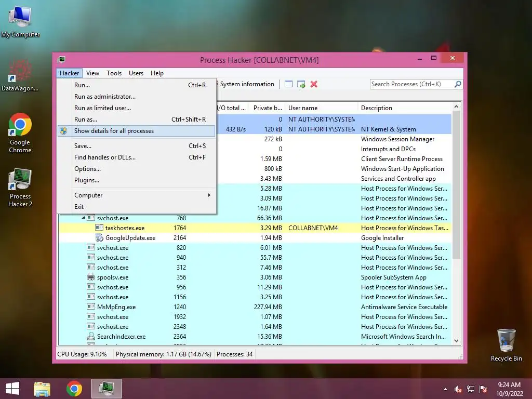Select Run as administrator...
532x399 pixels.
[137, 97]
